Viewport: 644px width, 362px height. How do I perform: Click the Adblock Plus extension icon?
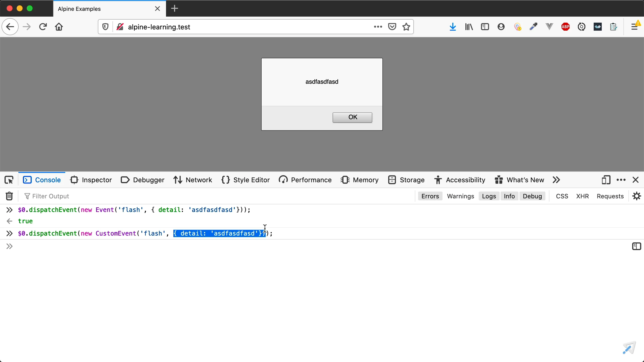tap(566, 27)
